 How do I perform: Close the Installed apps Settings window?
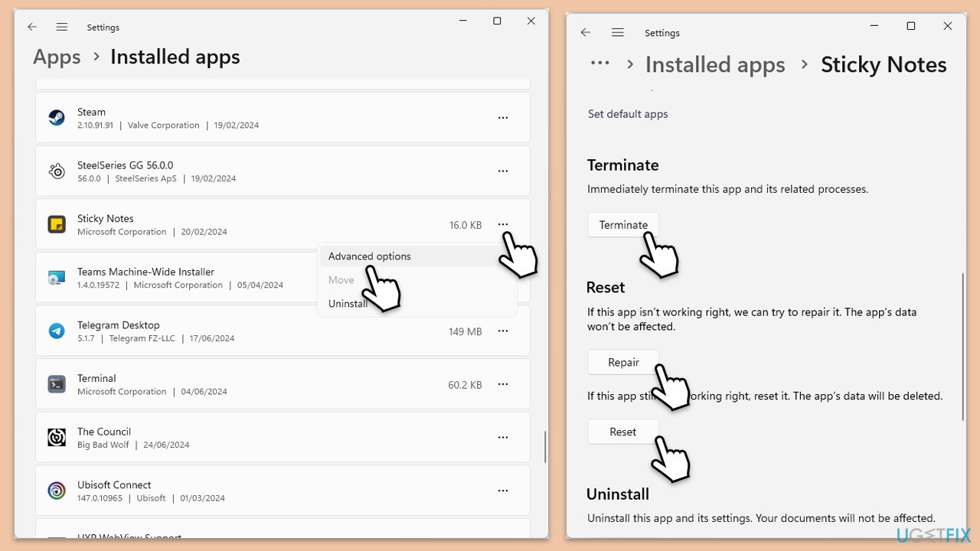click(531, 21)
